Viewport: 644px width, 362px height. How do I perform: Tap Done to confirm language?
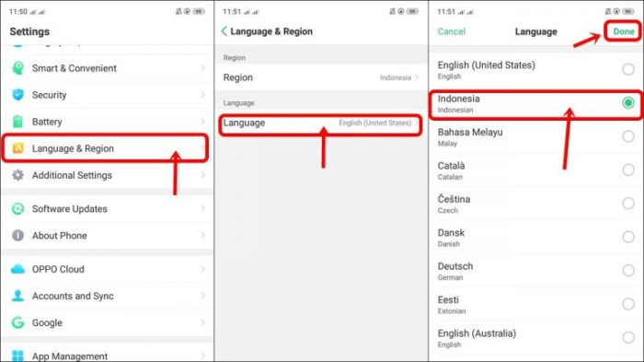624,31
